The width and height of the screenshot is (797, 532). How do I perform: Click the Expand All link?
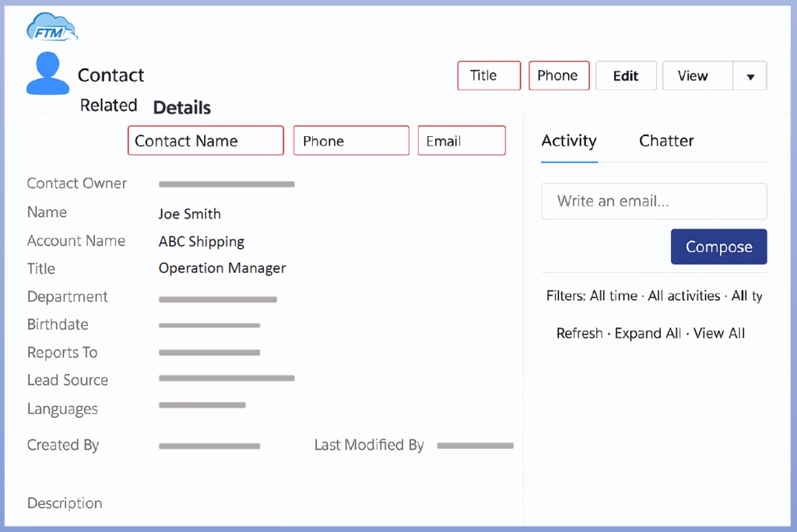(648, 334)
